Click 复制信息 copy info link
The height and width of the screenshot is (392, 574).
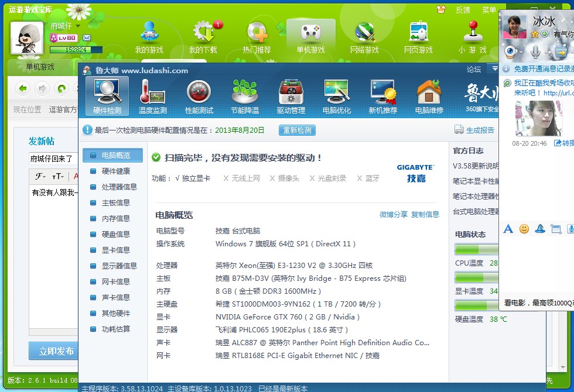(x=425, y=214)
